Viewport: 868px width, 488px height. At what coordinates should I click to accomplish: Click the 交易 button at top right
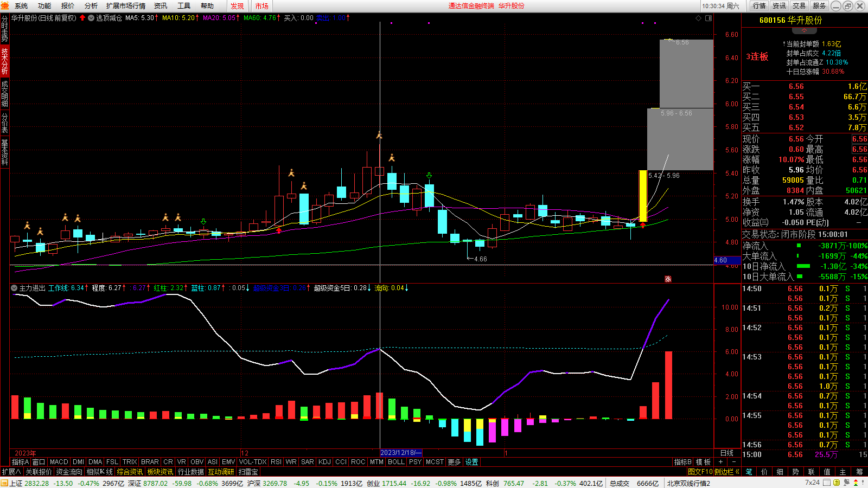click(799, 6)
